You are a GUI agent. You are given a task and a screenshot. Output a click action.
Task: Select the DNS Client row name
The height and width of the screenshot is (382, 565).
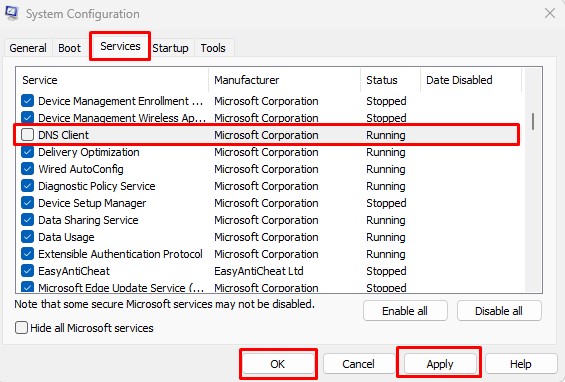click(x=63, y=135)
